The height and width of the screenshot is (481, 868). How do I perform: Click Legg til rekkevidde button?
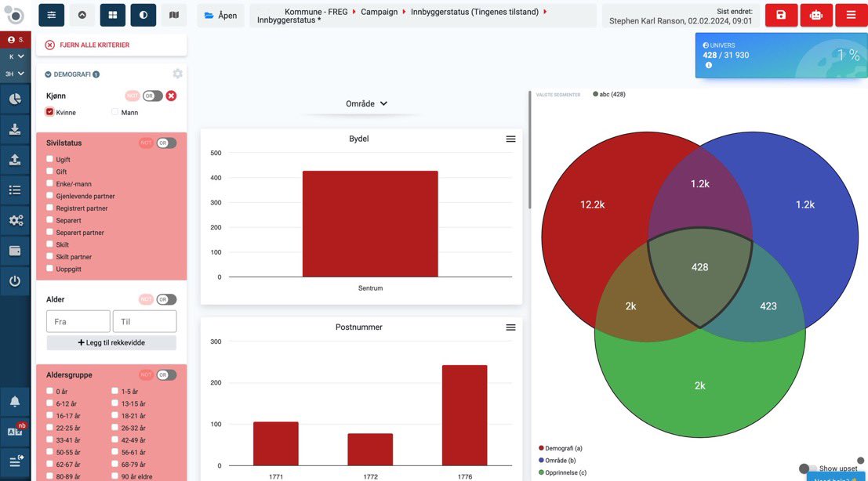(x=111, y=343)
